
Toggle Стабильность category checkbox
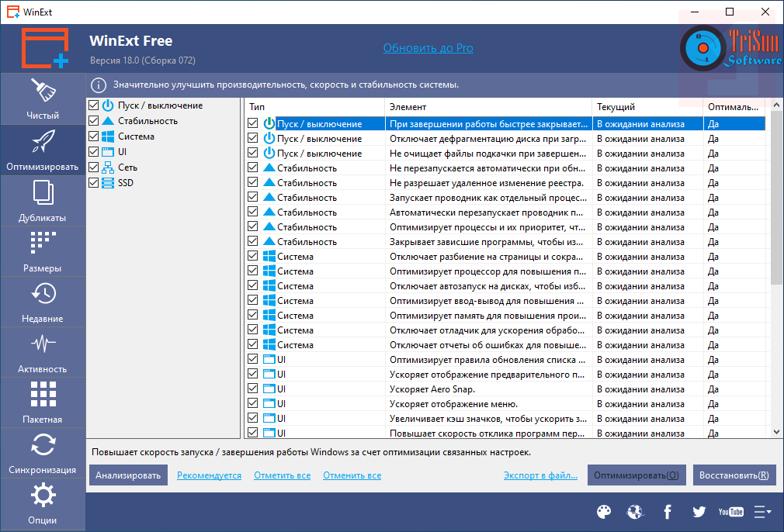[x=93, y=121]
